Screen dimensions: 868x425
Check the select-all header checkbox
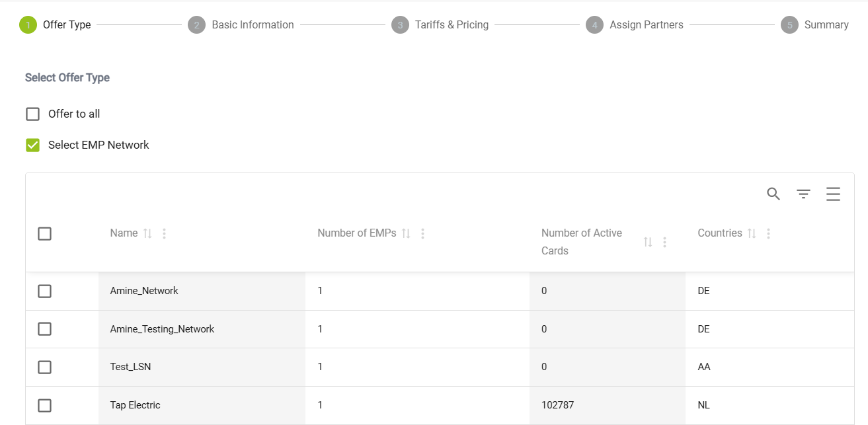[x=44, y=233]
